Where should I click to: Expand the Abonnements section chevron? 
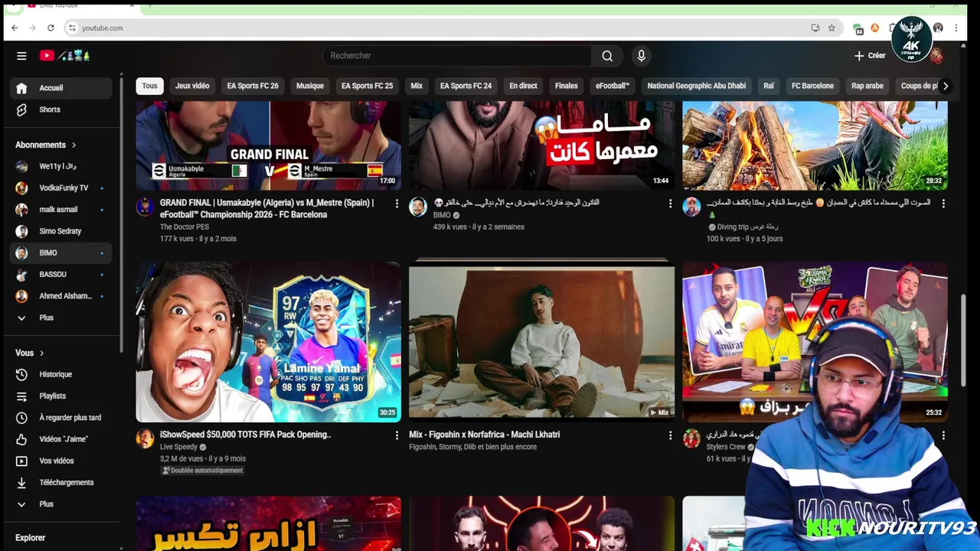tap(74, 145)
